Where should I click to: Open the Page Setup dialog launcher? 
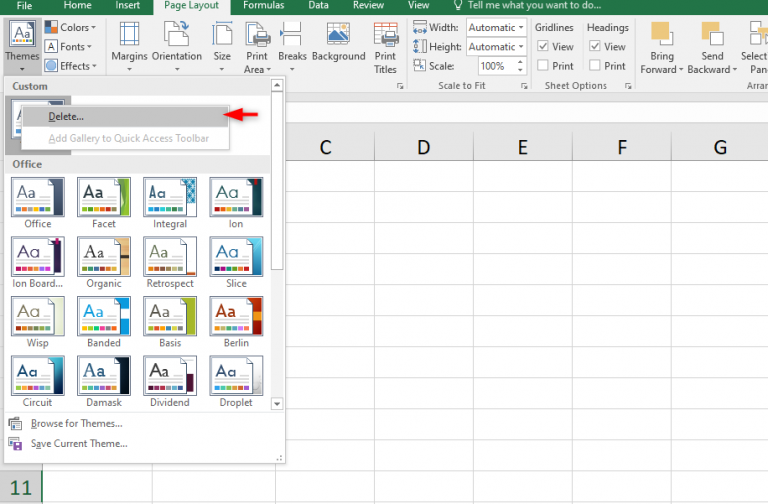tap(400, 86)
